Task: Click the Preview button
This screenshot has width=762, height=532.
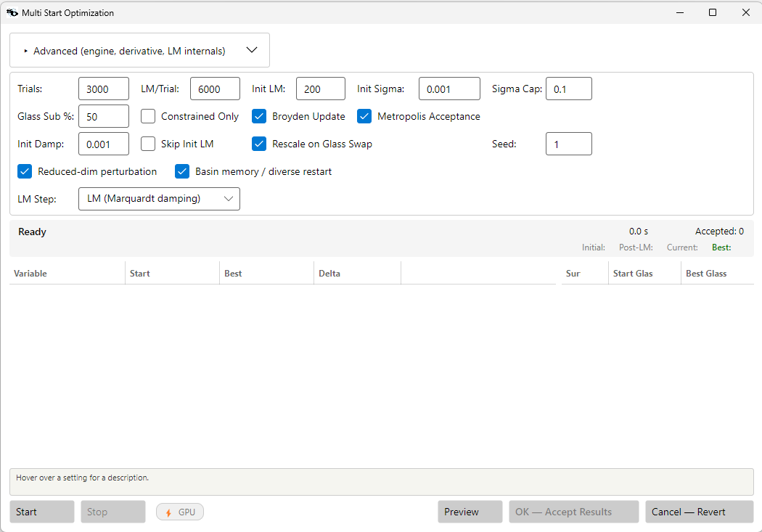Action: pyautogui.click(x=470, y=512)
